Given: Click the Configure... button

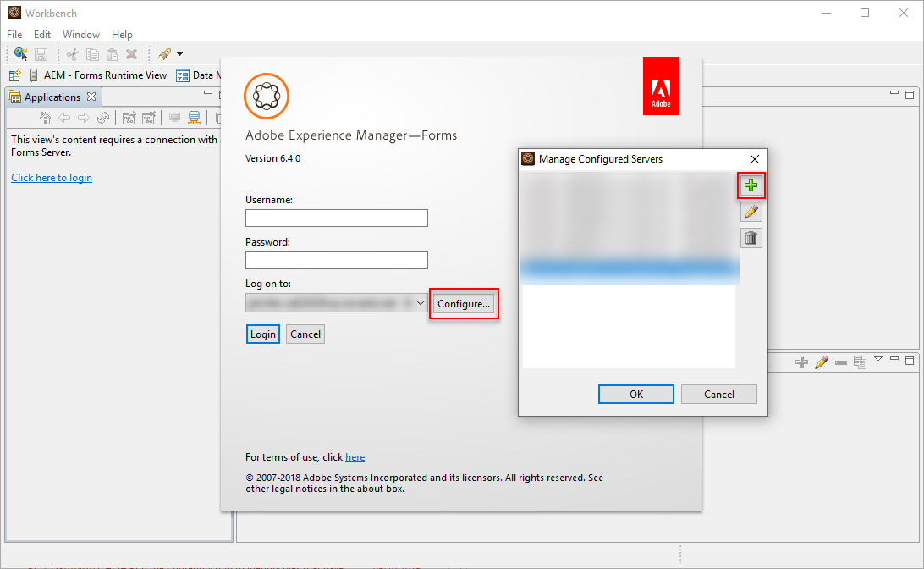Looking at the screenshot, I should pos(464,304).
